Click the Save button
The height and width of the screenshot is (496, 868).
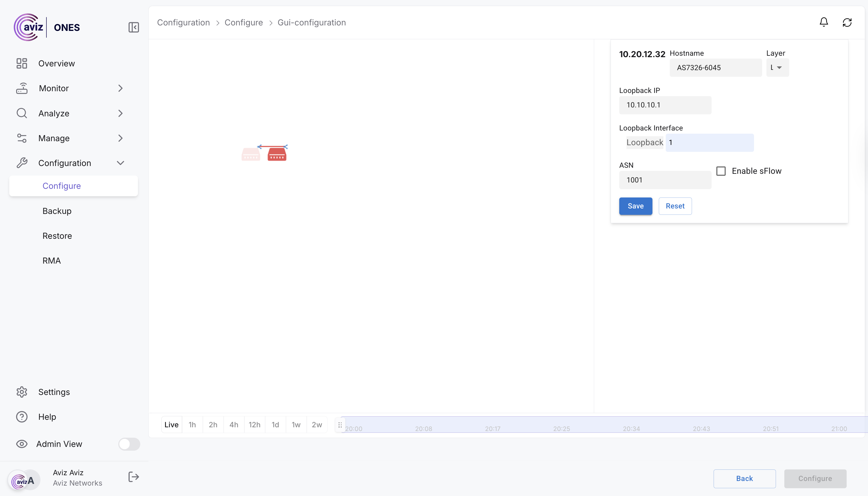pos(635,206)
